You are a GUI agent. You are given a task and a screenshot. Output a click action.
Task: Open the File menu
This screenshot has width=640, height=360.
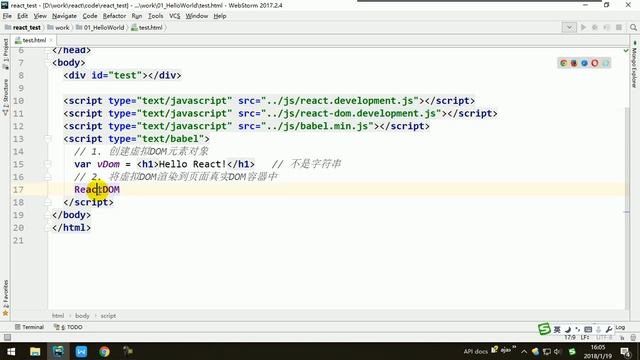(7, 16)
